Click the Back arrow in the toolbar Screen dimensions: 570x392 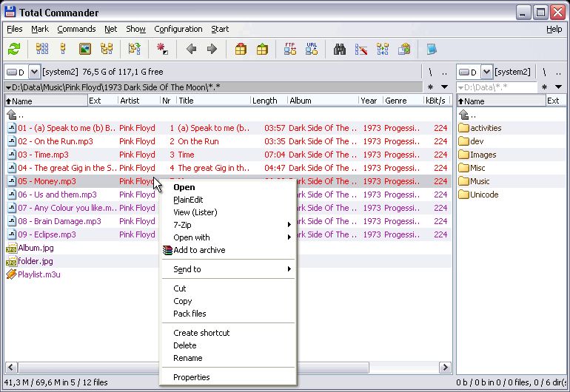pyautogui.click(x=191, y=50)
